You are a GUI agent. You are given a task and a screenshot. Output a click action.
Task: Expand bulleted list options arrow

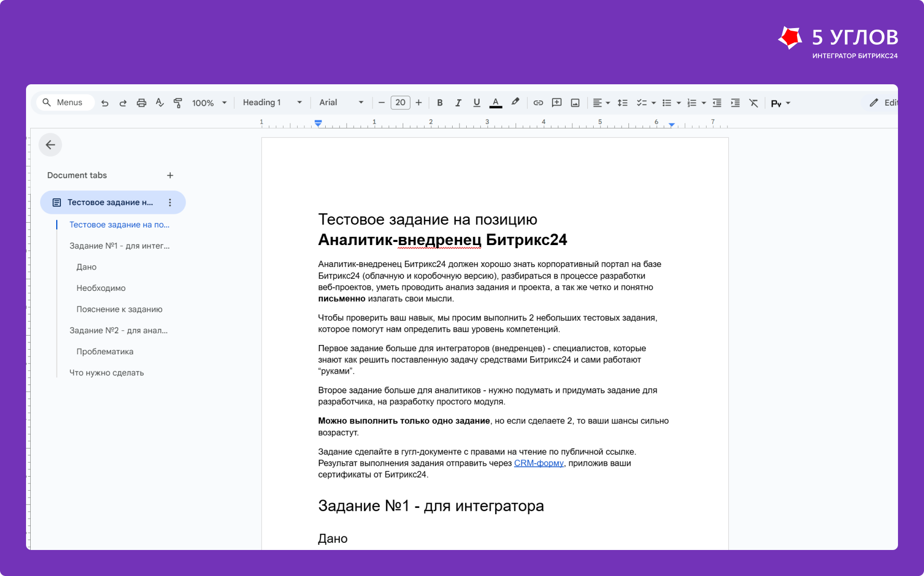coord(678,103)
